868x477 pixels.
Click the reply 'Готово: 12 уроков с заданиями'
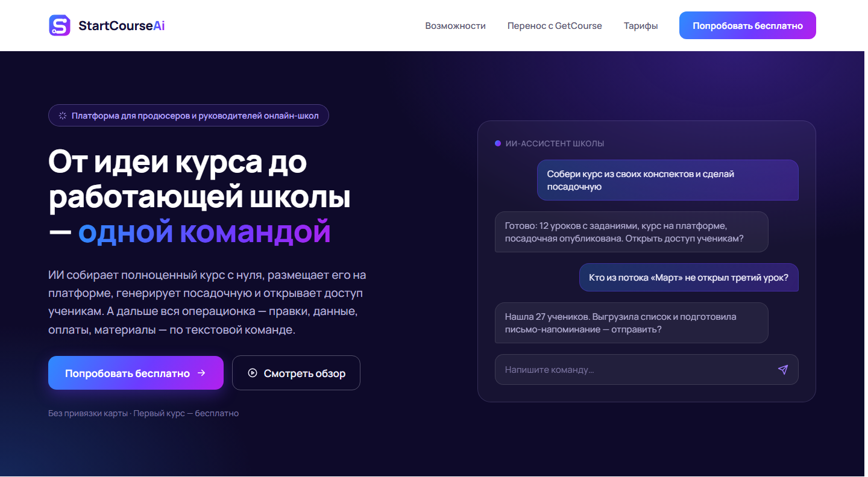tap(631, 232)
